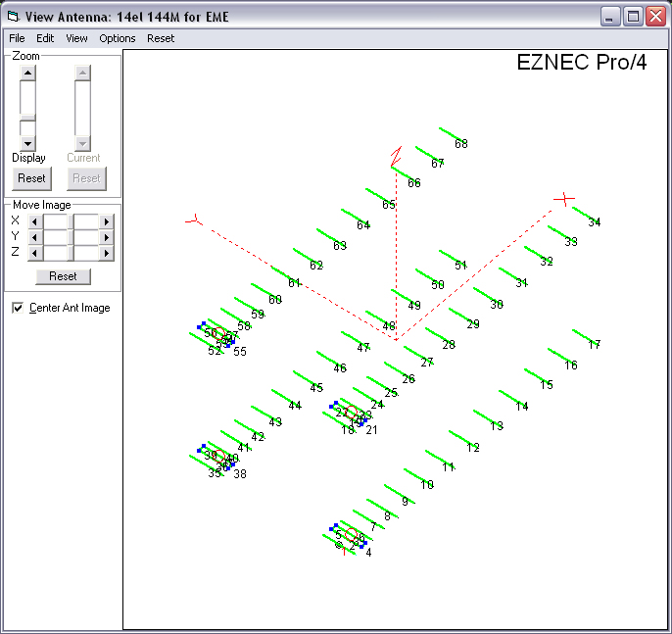
Task: Click the Display zoom up arrow
Action: click(27, 73)
